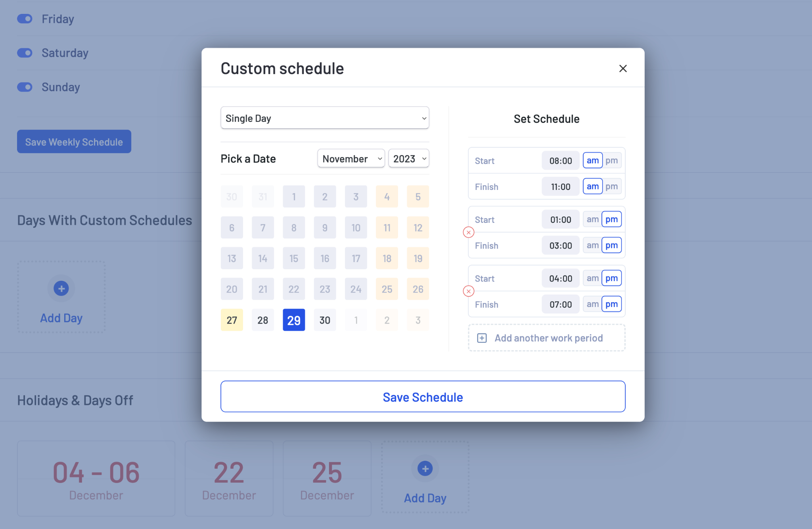This screenshot has width=812, height=529.
Task: Click the Add Day plus icon
Action: coord(61,288)
